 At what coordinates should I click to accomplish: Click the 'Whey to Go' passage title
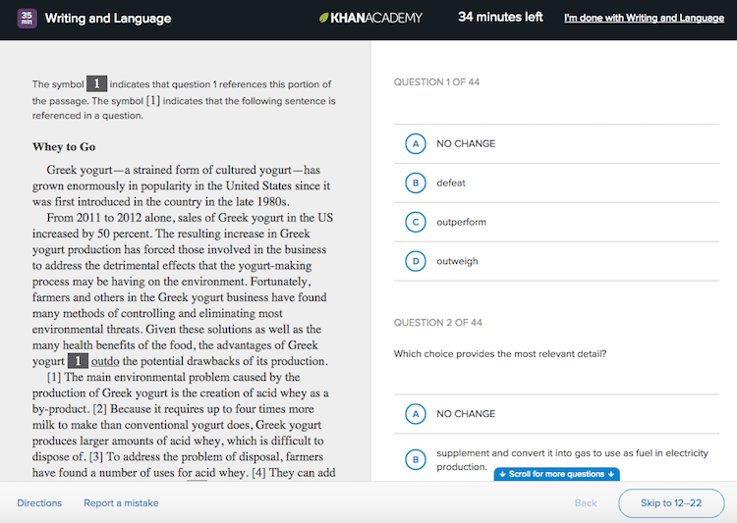tap(63, 147)
